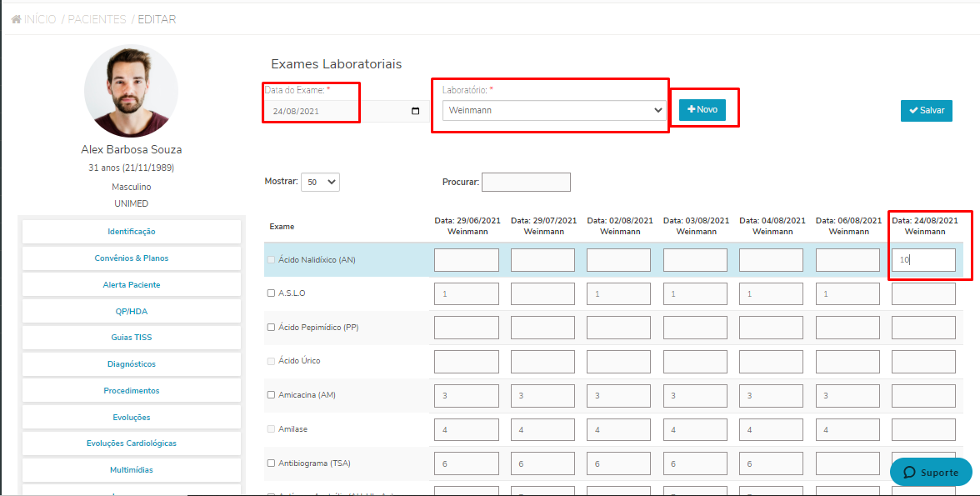Check the Amilase checkbox
The image size is (980, 496).
(x=272, y=429)
